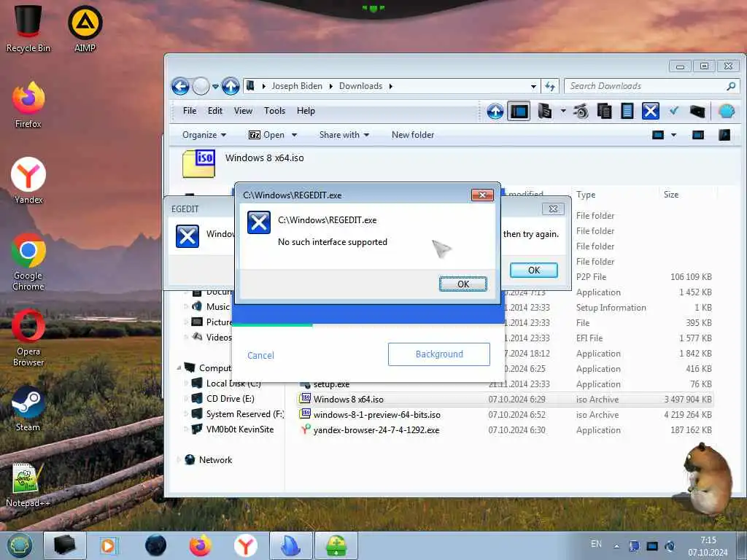Click the Yandex browser taskbar button
The height and width of the screenshot is (560, 747).
coord(246,545)
